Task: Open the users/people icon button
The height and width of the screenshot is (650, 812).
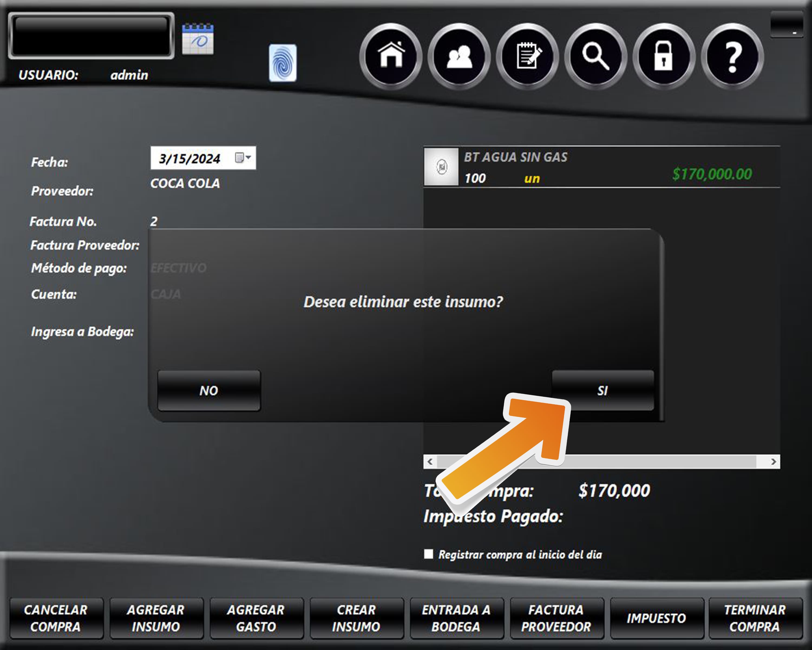Action: (459, 56)
